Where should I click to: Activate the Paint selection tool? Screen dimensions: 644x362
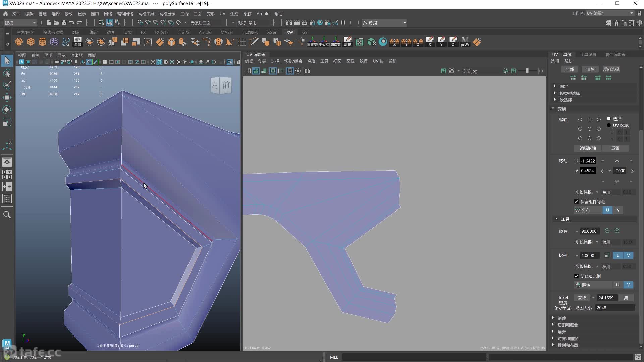click(7, 85)
